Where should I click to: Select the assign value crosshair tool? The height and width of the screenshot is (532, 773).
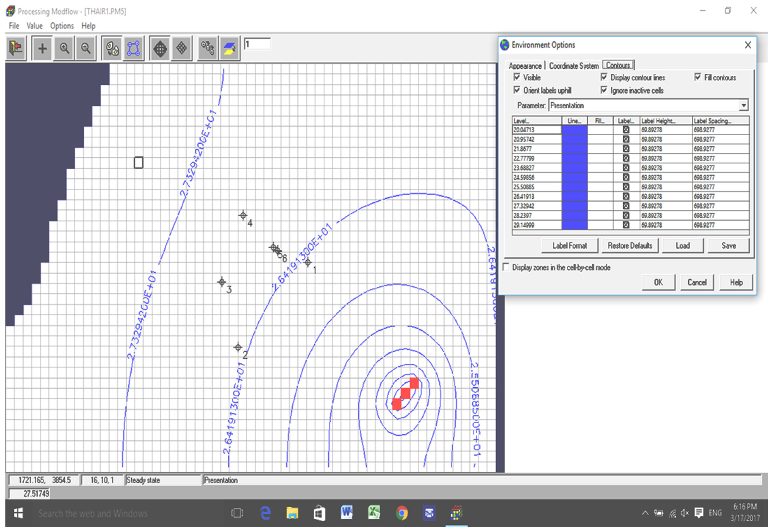(42, 49)
